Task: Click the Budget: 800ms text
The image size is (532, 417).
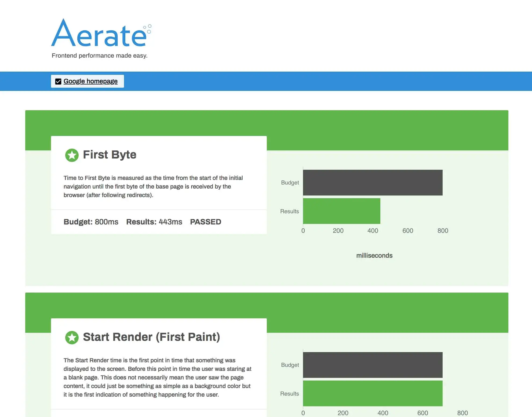Action: pyautogui.click(x=91, y=222)
